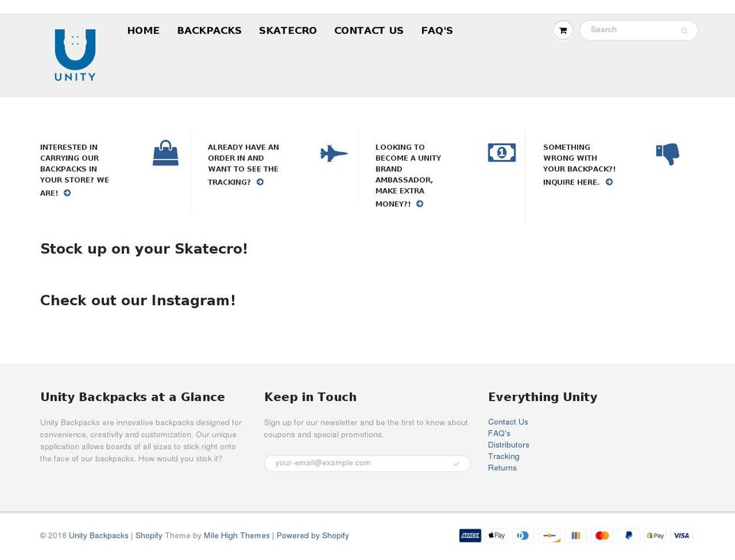Click the arrow next to 'WE ARE!'
The width and height of the screenshot is (735, 560).
67,193
